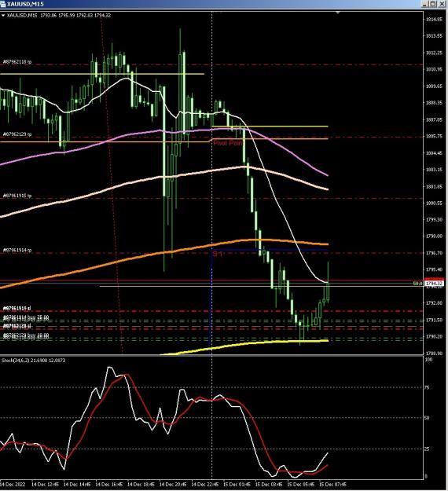Click the 75 level on stochastic scale
Screen dimensions: 448x491
pos(427,387)
